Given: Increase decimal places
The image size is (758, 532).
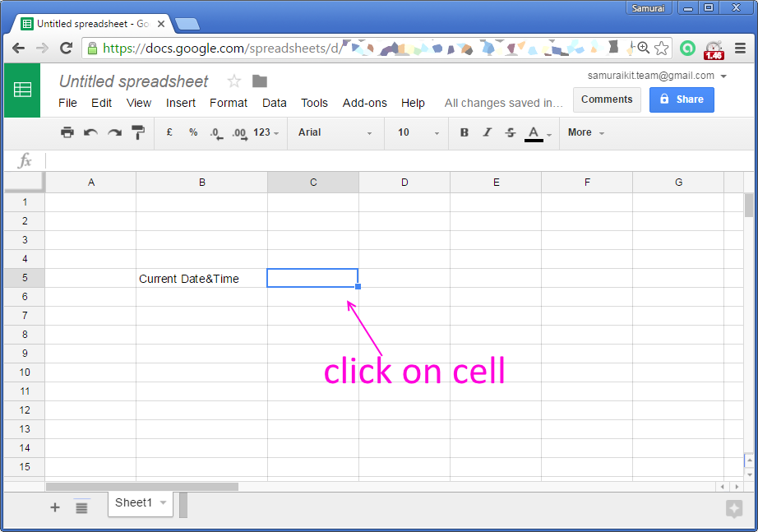Looking at the screenshot, I should coord(240,133).
